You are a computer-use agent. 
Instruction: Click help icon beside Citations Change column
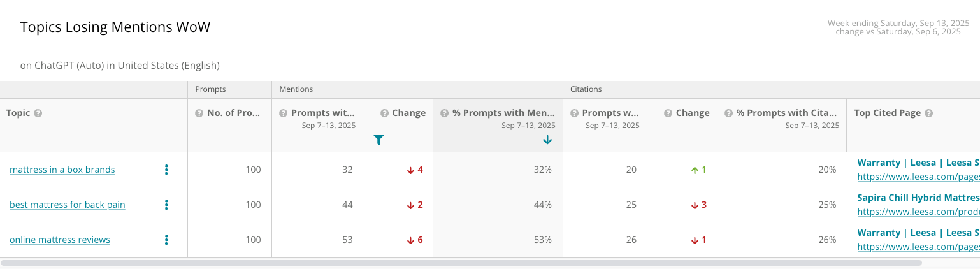click(x=668, y=113)
